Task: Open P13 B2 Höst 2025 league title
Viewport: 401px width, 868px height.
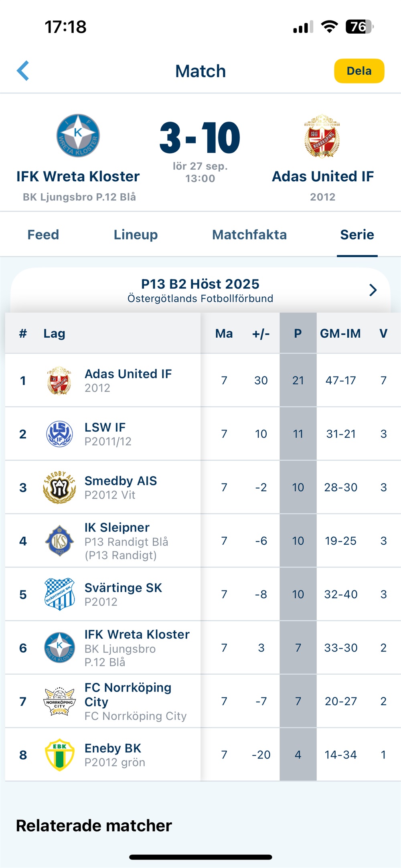Action: click(x=200, y=284)
